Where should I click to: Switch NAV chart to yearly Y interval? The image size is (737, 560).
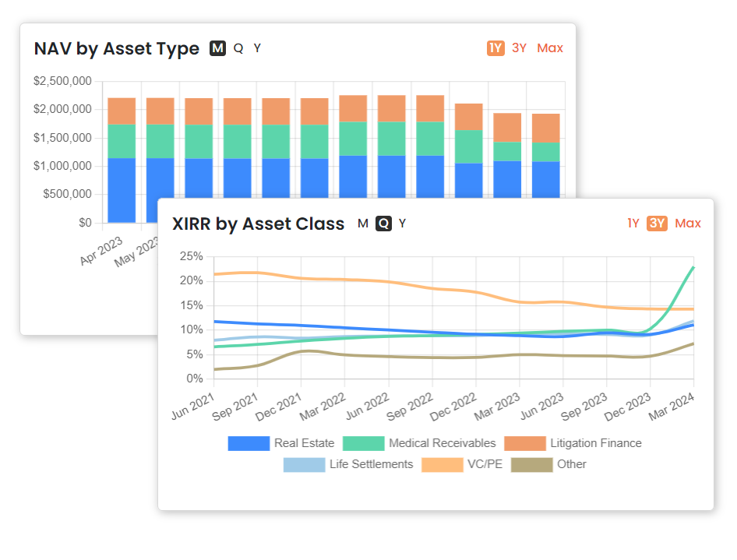pyautogui.click(x=257, y=48)
